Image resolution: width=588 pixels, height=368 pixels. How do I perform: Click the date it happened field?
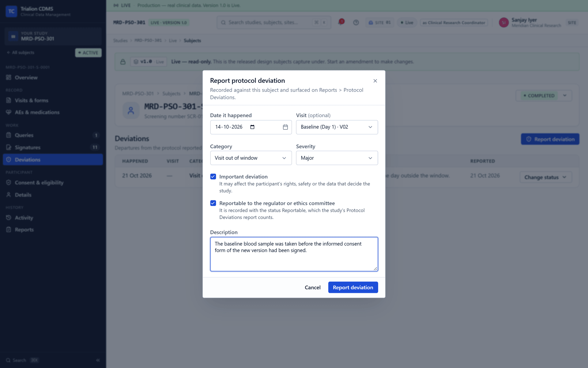[251, 127]
